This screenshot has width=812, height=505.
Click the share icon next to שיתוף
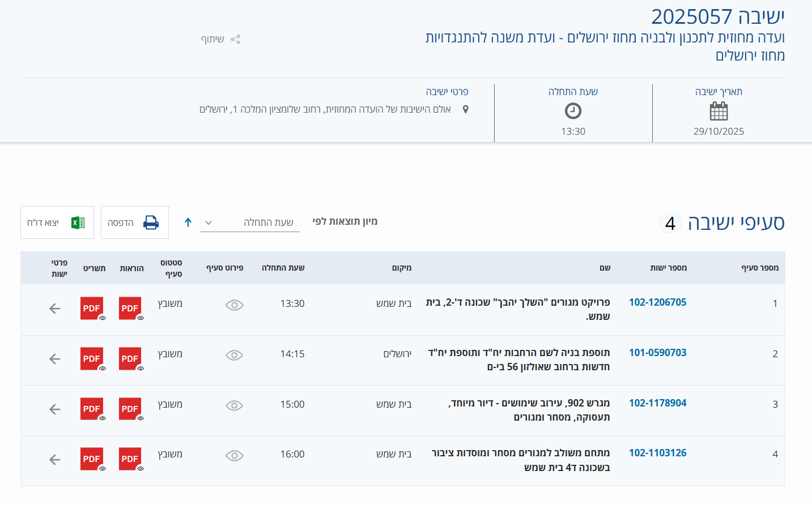click(235, 39)
